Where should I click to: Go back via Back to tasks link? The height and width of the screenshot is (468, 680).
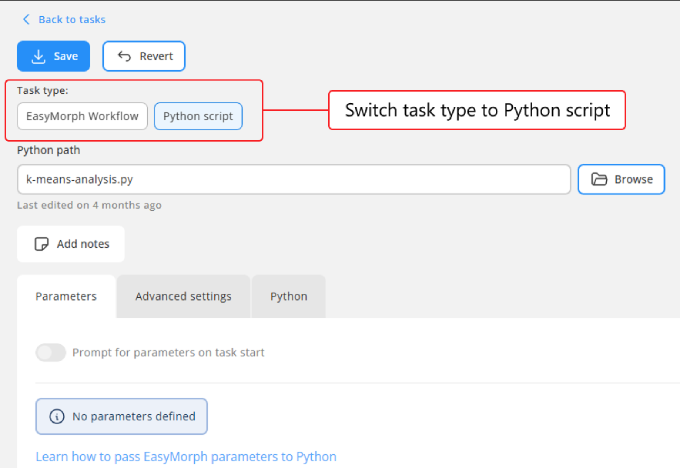[72, 20]
